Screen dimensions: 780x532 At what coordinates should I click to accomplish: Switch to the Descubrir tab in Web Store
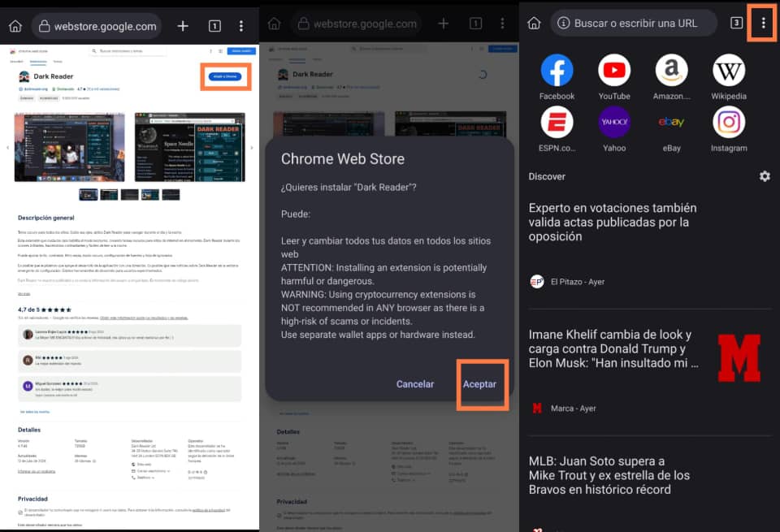[x=16, y=62]
